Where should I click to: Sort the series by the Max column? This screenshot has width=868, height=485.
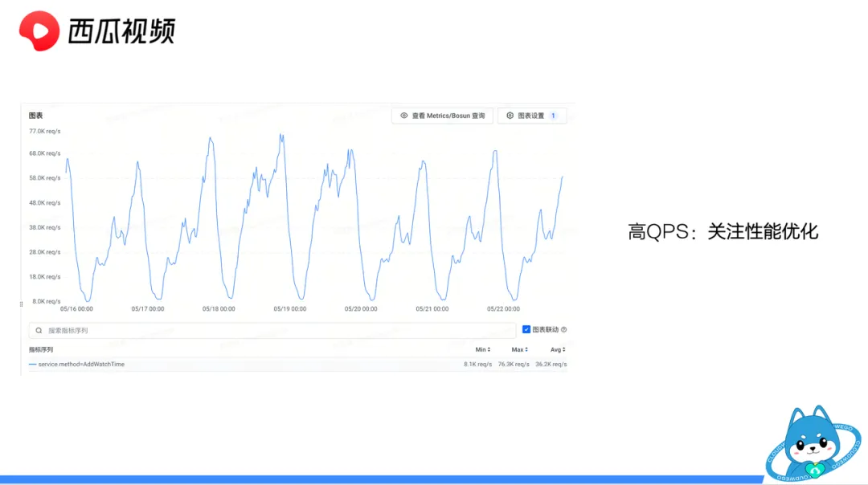[x=519, y=349]
